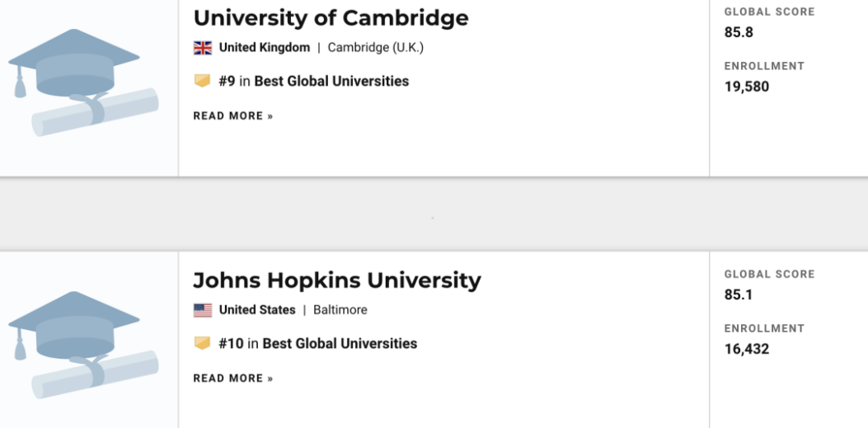Viewport: 868px width, 428px height.
Task: Click Cambridge's enrollment figure 19,580
Action: pyautogui.click(x=747, y=87)
